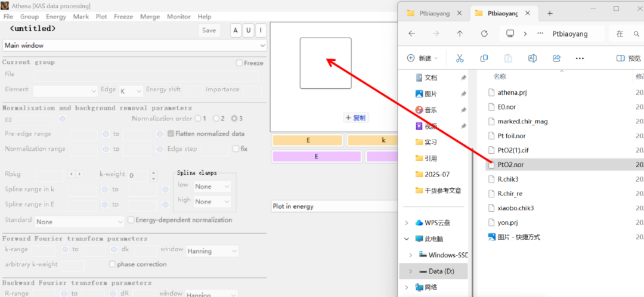Click the Rename icon in Explorer toolbar

532,58
